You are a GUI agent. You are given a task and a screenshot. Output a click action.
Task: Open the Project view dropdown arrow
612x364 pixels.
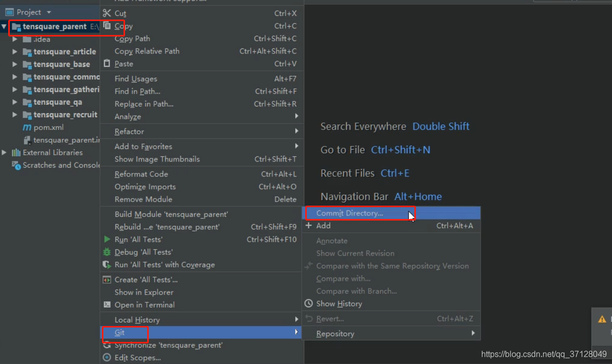[x=49, y=12]
